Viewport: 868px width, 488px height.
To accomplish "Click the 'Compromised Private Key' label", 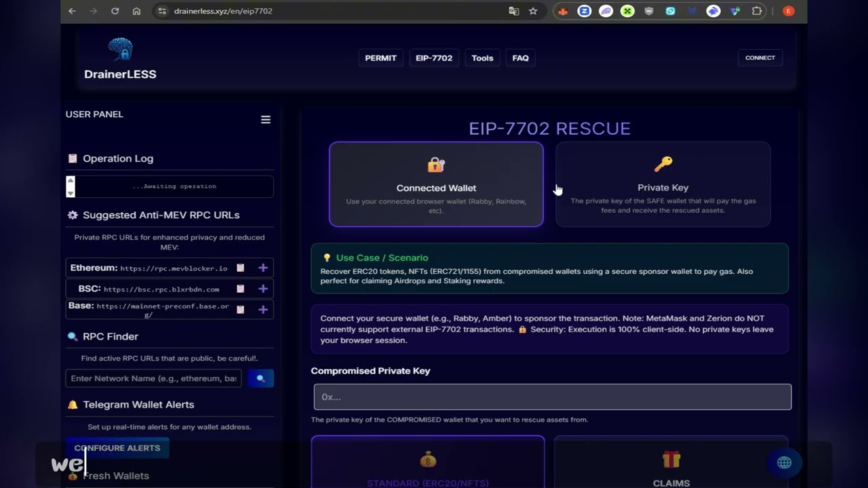I will tap(370, 371).
